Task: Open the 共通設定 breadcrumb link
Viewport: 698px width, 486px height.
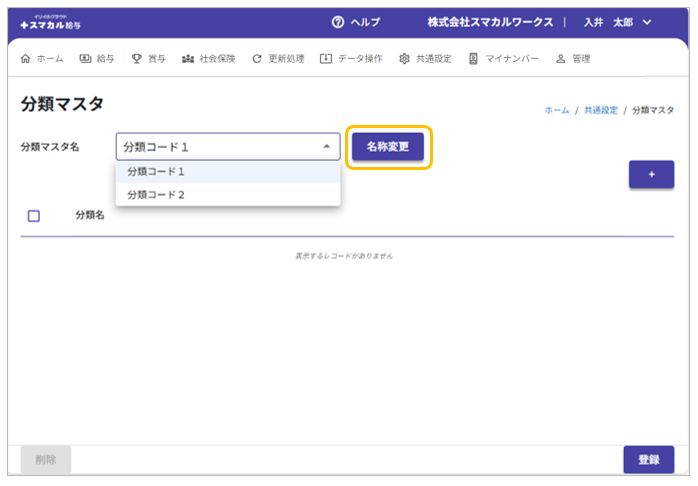Action: 600,110
